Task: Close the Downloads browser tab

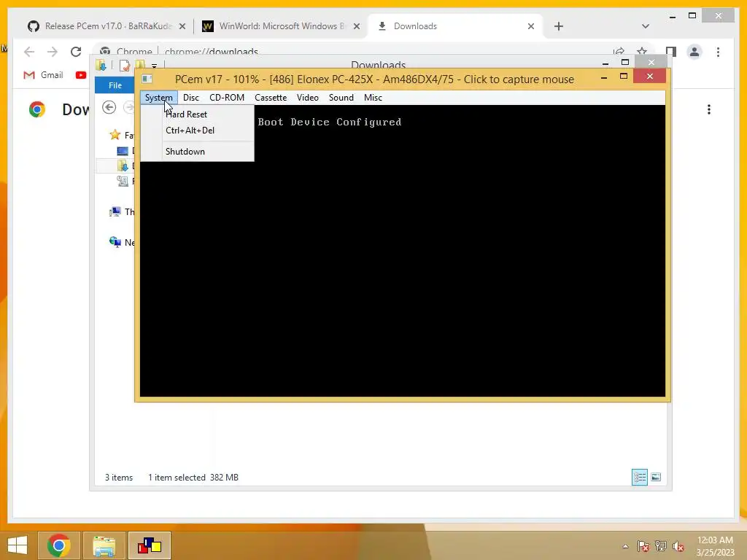Action: click(x=531, y=27)
